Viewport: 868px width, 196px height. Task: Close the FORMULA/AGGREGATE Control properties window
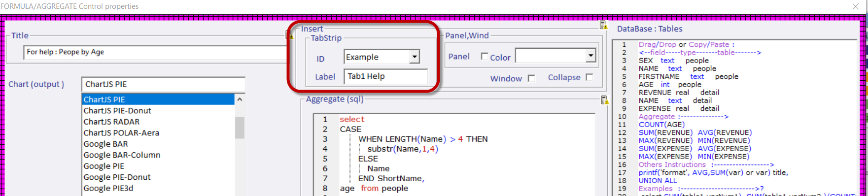click(856, 6)
